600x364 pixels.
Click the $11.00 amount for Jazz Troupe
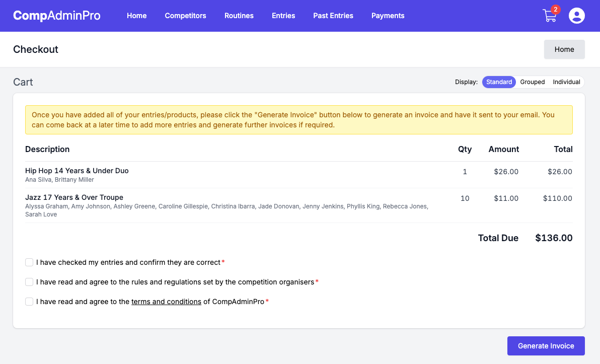click(506, 198)
